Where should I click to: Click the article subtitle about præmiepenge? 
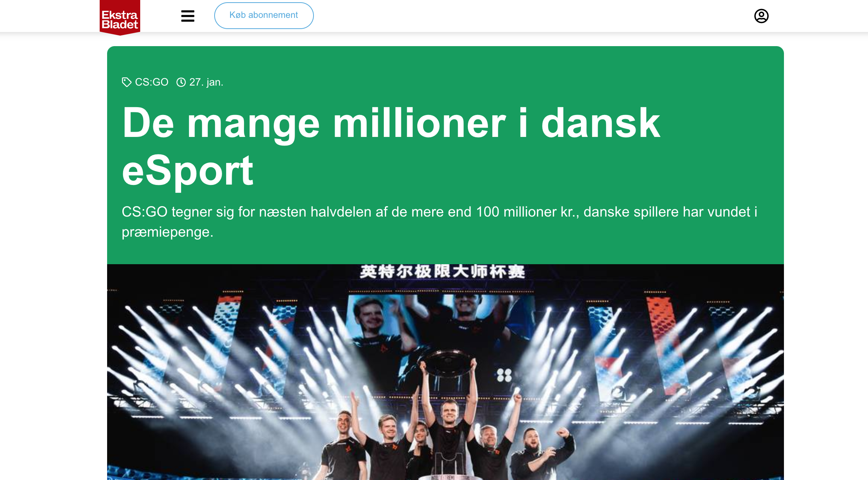[440, 222]
